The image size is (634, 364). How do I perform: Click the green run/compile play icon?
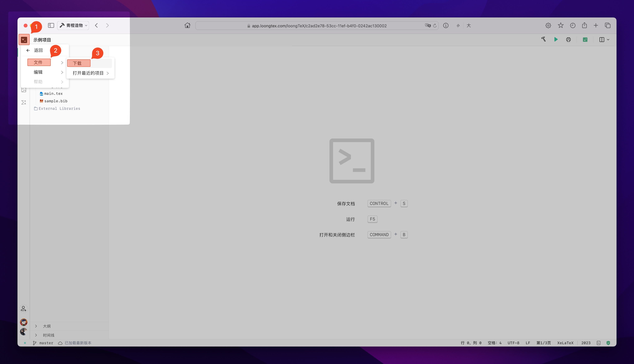point(556,39)
